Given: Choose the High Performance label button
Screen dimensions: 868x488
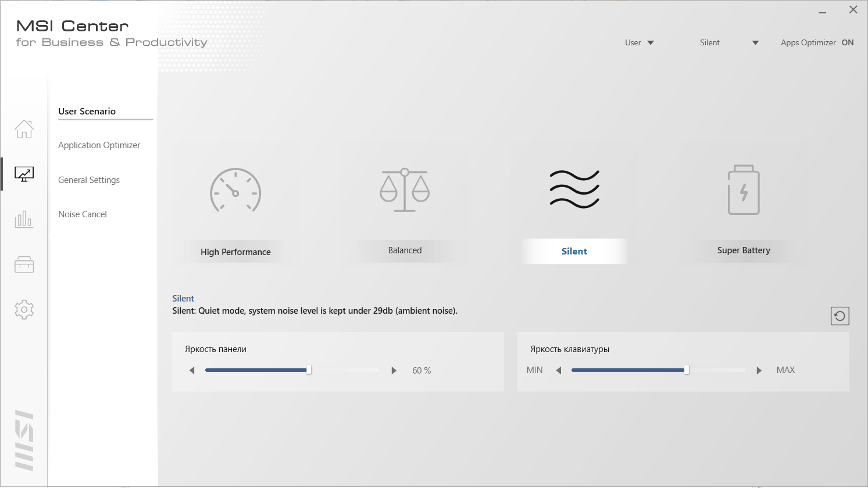Looking at the screenshot, I should click(x=235, y=252).
